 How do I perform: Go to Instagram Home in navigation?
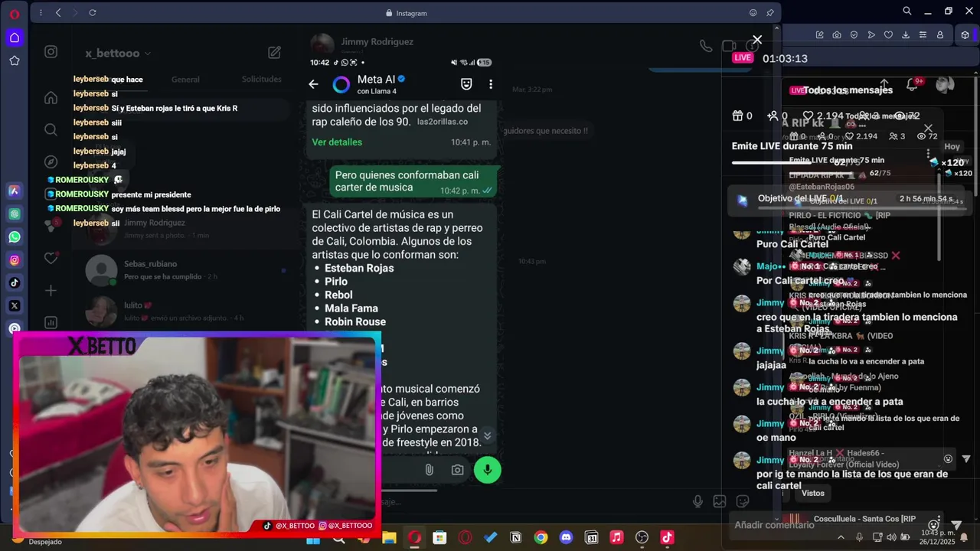tap(51, 97)
